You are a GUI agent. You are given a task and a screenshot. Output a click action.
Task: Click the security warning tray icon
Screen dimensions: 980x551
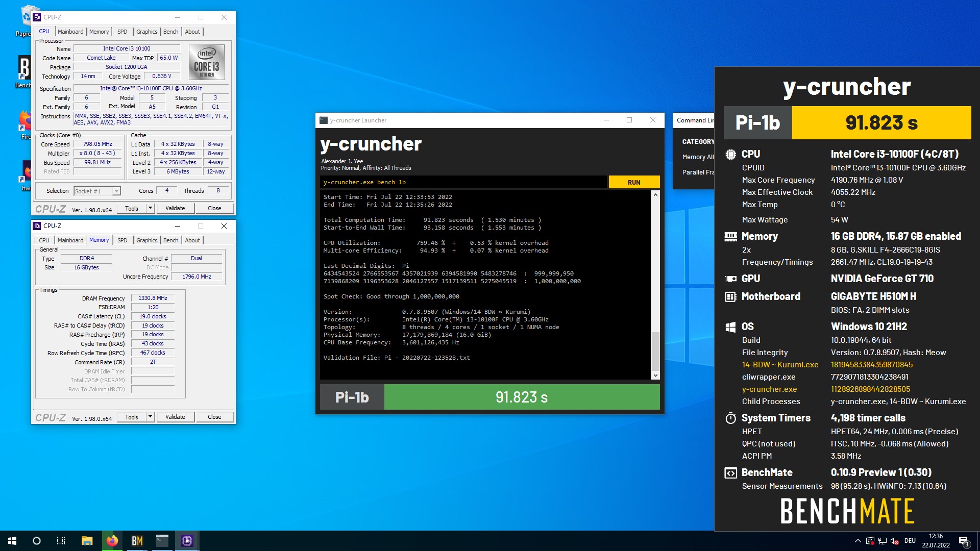[870, 541]
